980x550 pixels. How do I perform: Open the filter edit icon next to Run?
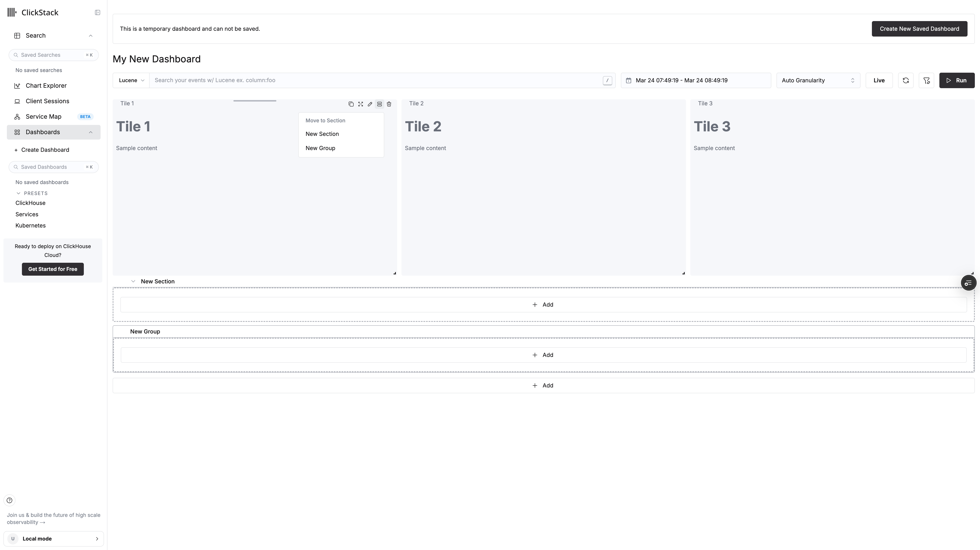coord(926,80)
